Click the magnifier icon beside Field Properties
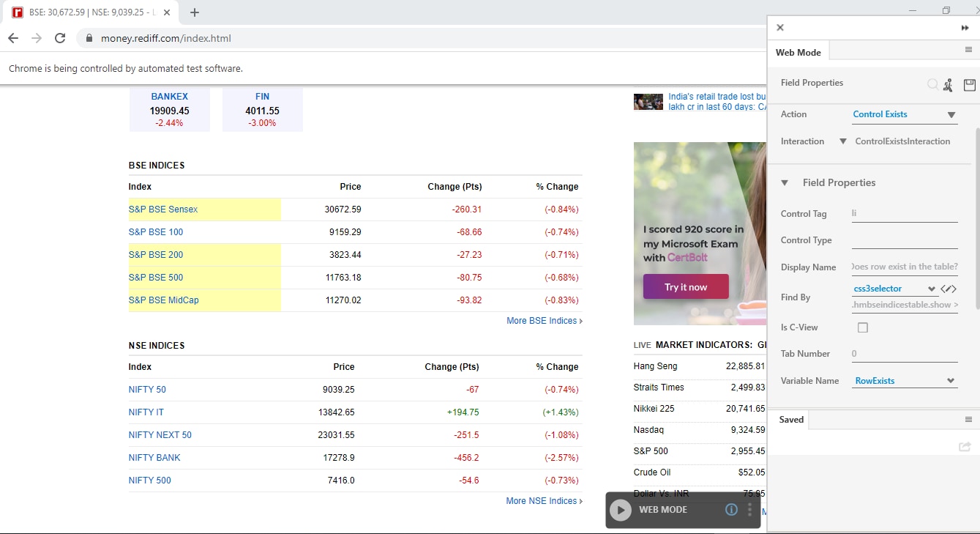The width and height of the screenshot is (980, 534). tap(932, 84)
